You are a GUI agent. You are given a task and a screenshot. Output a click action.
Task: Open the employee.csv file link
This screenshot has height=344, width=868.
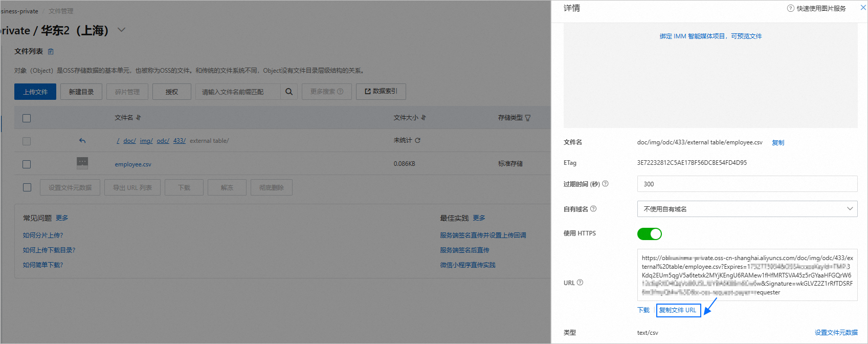point(133,164)
